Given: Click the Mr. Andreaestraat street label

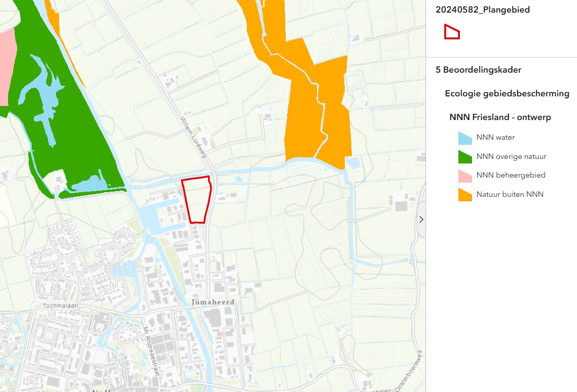Looking at the screenshot, I should 152,351.
